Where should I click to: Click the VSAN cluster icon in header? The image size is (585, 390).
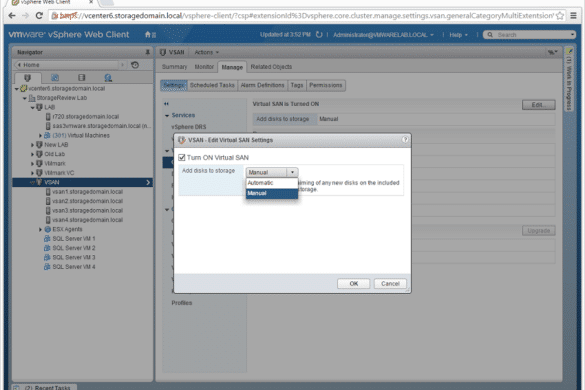163,52
